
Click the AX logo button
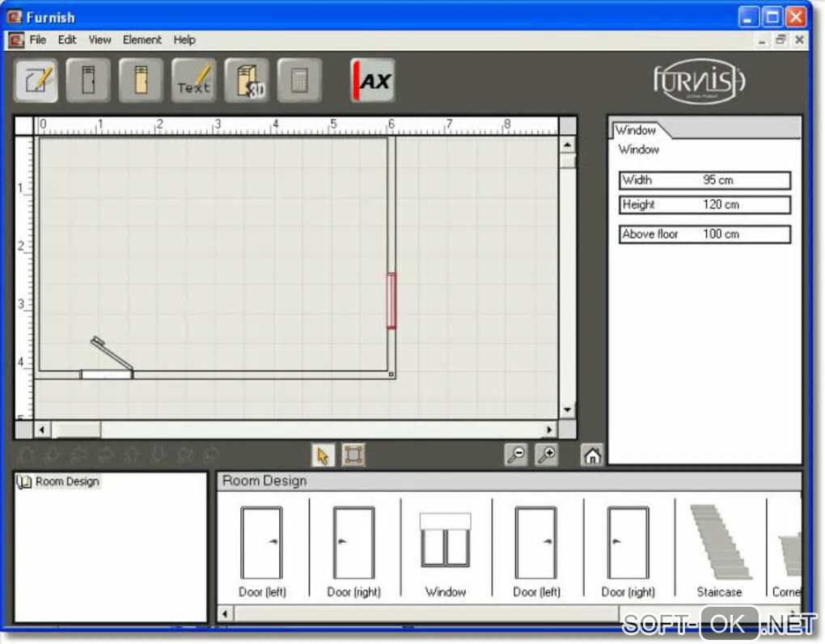(x=373, y=81)
